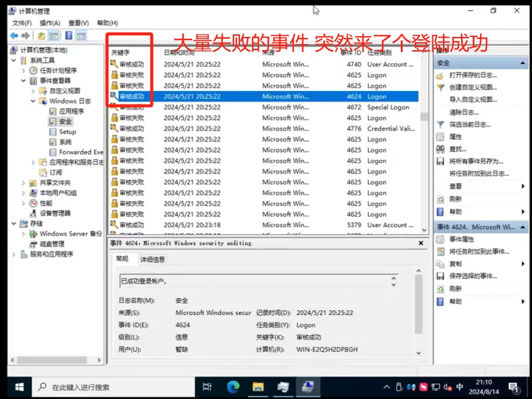Image resolution: width=532 pixels, height=399 pixels.
Task: Click 保存选择的事件 action
Action: coord(473,276)
